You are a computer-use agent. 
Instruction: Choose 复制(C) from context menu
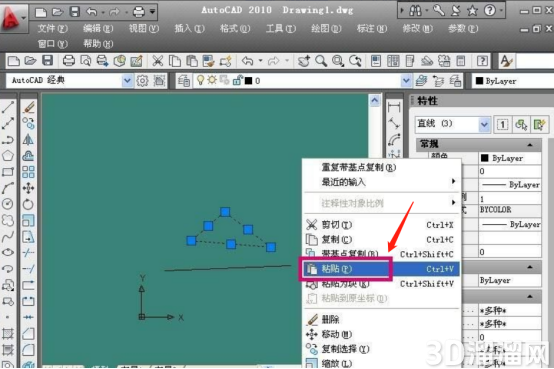click(x=382, y=240)
